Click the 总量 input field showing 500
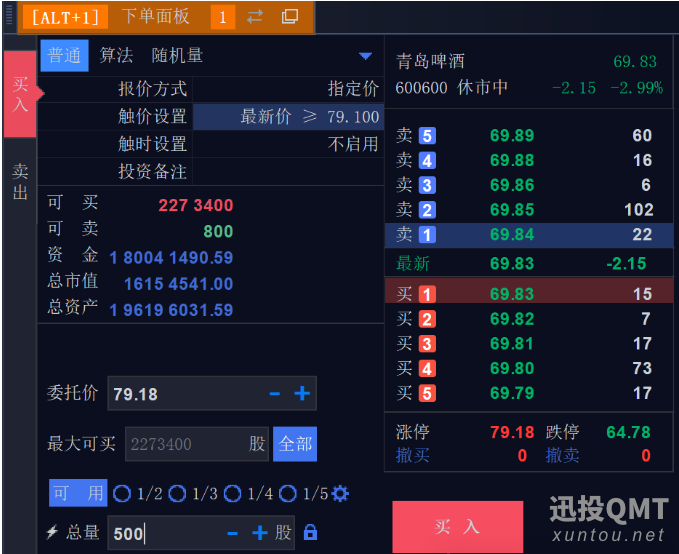Screen dimensions: 679x554 point(201,533)
